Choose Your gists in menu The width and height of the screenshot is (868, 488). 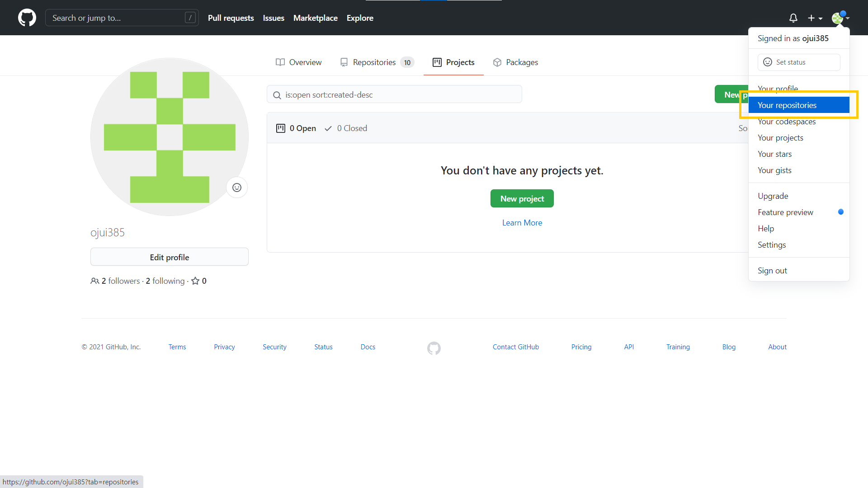[x=799, y=170]
